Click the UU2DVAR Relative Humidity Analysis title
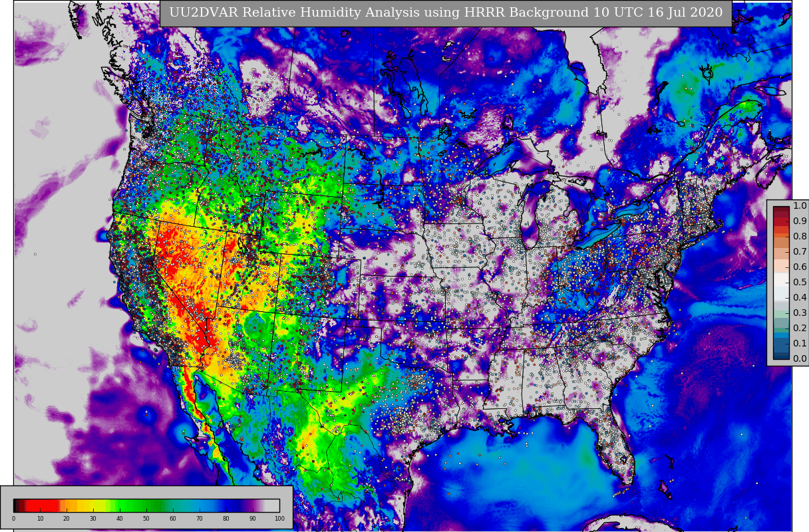Image resolution: width=809 pixels, height=532 pixels. click(x=446, y=13)
